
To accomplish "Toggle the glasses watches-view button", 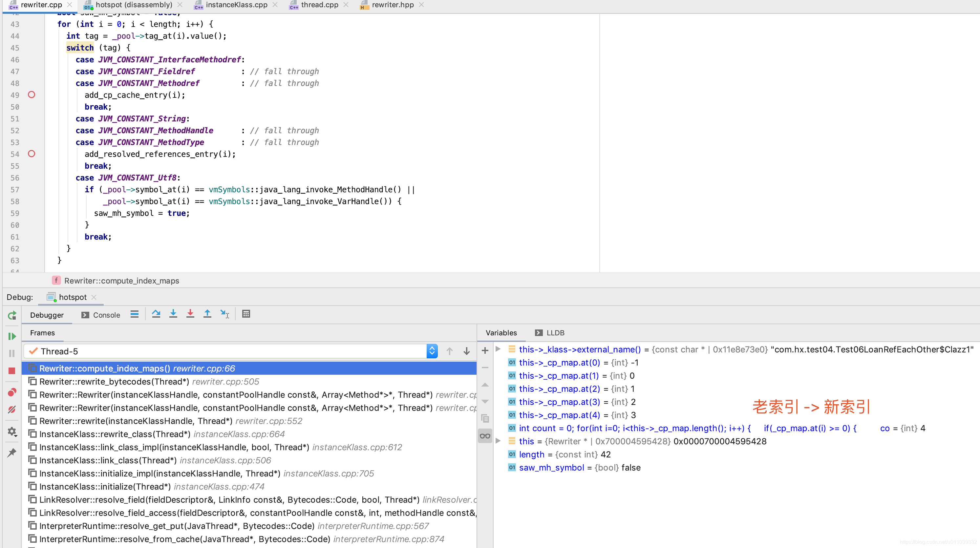I will [485, 436].
